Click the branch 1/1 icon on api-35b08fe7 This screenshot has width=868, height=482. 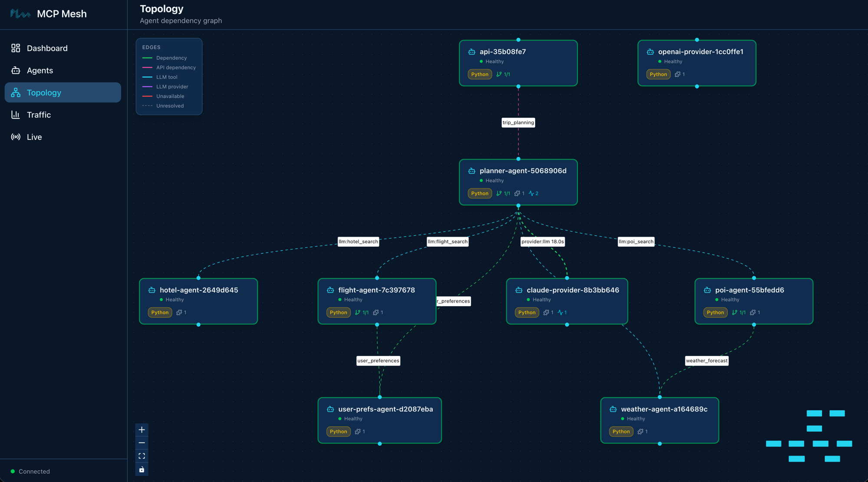(x=500, y=74)
